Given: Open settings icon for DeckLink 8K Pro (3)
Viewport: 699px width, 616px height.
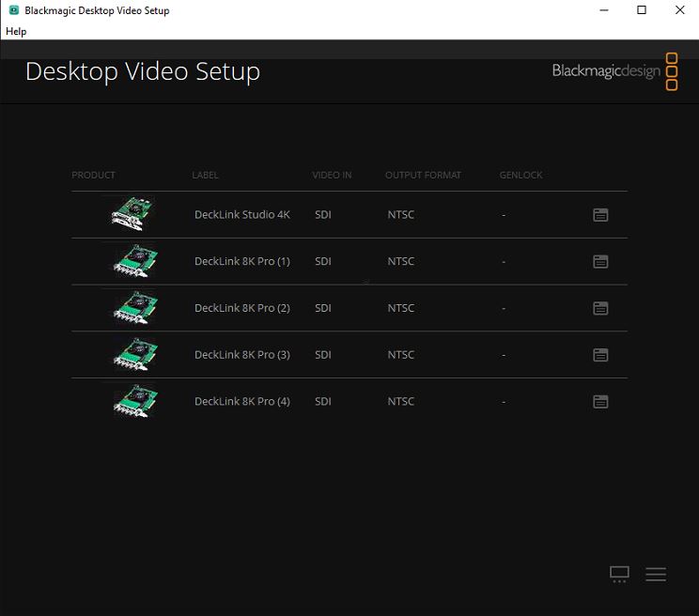Looking at the screenshot, I should (600, 355).
